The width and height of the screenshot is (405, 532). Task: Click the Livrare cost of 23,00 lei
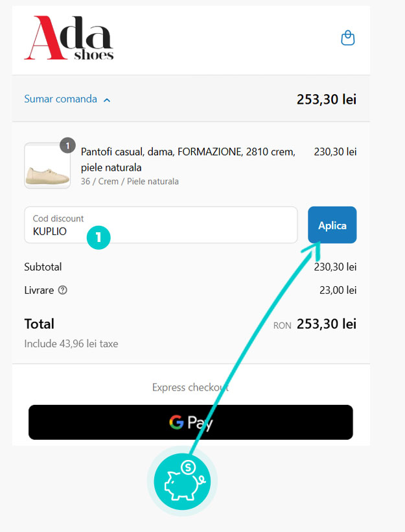338,290
